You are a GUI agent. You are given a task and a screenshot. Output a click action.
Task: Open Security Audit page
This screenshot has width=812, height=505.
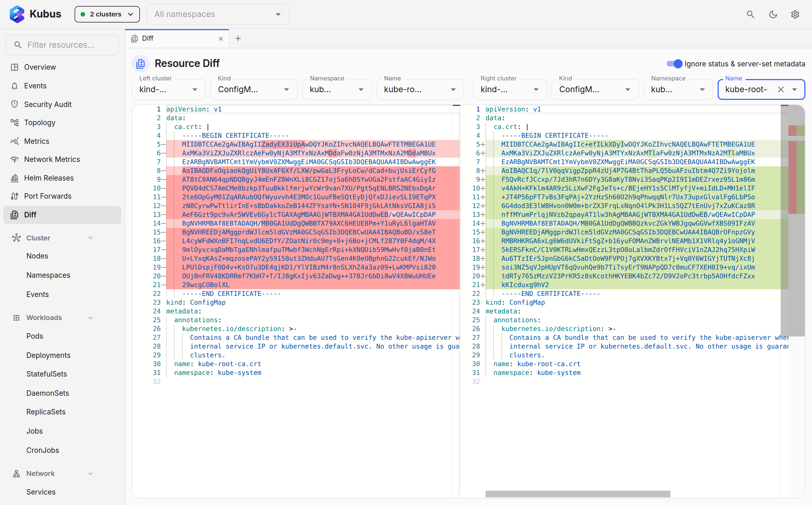pos(62,104)
